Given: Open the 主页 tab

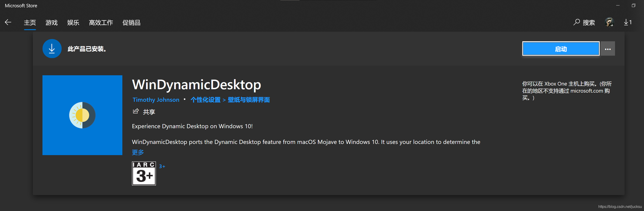Looking at the screenshot, I should [30, 23].
